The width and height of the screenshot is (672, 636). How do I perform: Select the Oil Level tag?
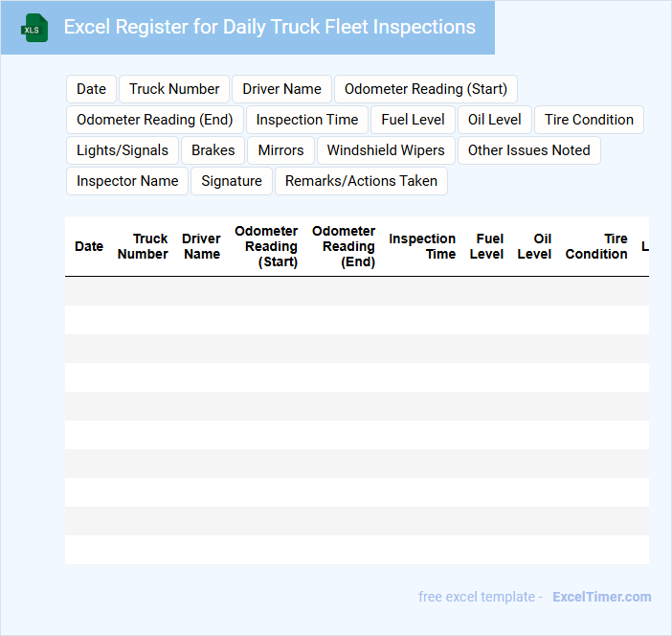tap(495, 120)
